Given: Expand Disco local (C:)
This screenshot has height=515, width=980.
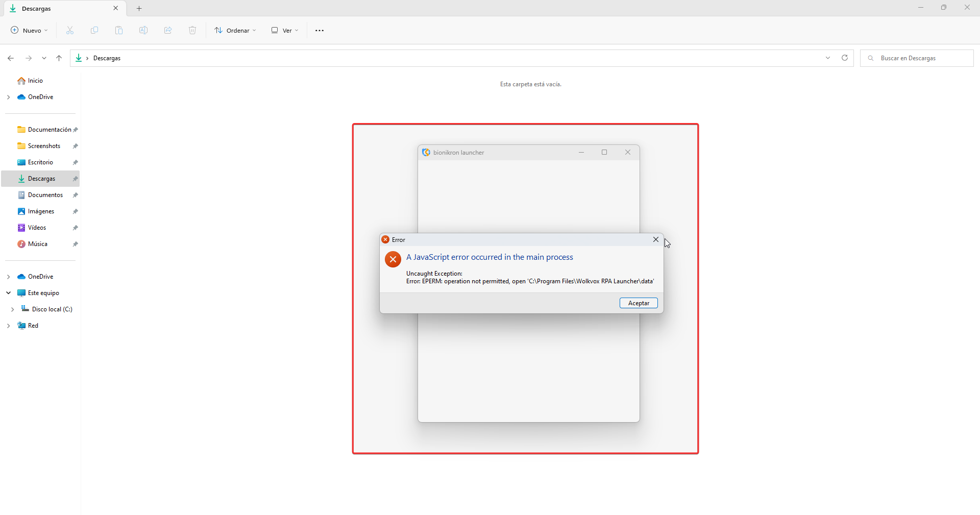Looking at the screenshot, I should click(x=12, y=309).
